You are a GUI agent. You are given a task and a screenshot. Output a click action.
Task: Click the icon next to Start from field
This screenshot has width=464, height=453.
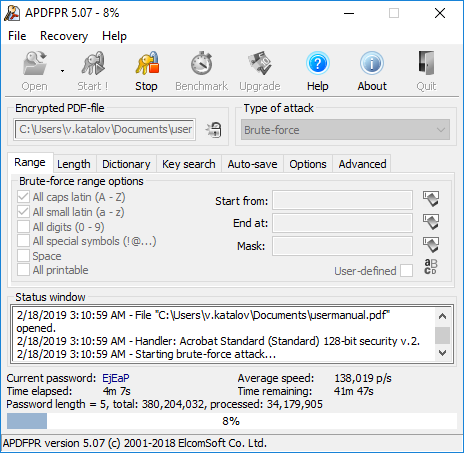point(431,199)
